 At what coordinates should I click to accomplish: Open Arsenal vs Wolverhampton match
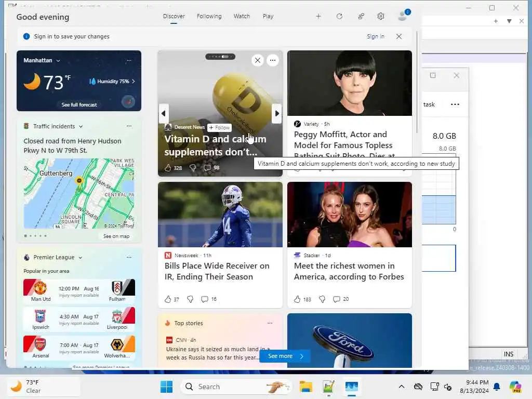(x=79, y=348)
